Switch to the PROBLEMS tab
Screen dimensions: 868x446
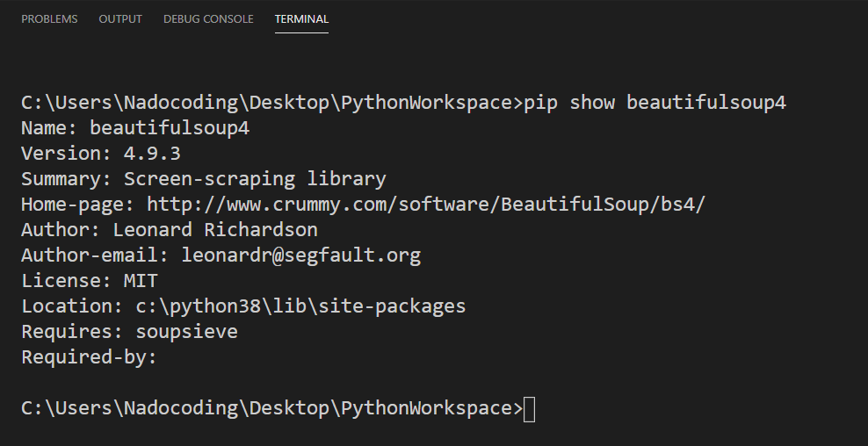tap(49, 18)
